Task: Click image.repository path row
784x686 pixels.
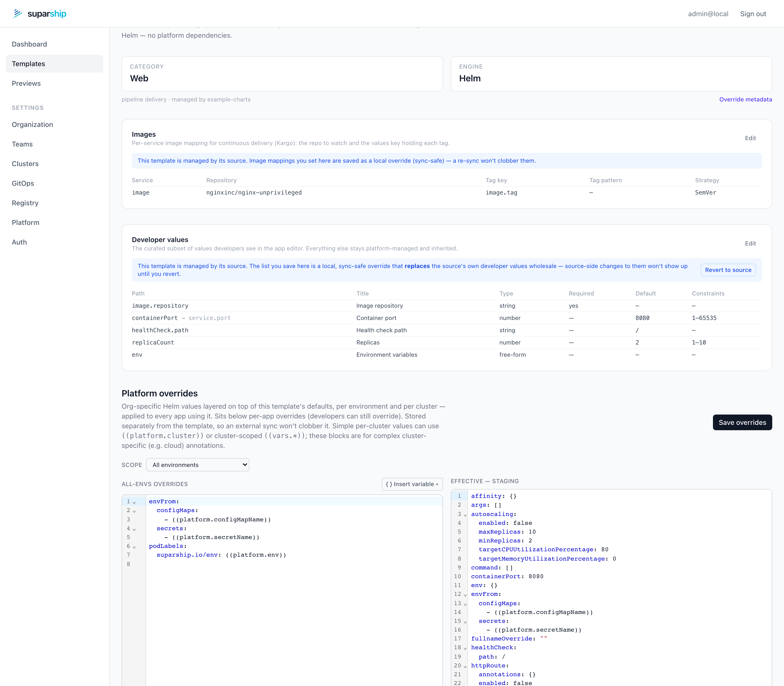Action: [447, 306]
